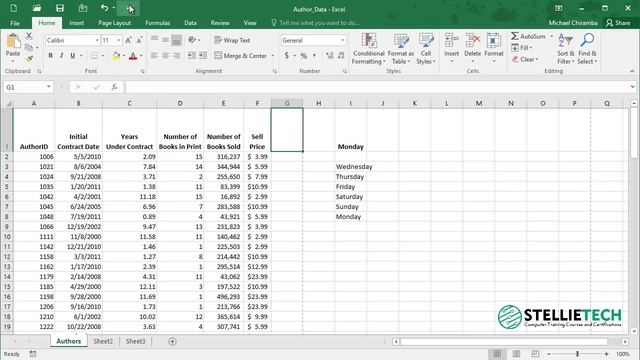
Task: Click the Name Box showing G1
Action: (28, 87)
